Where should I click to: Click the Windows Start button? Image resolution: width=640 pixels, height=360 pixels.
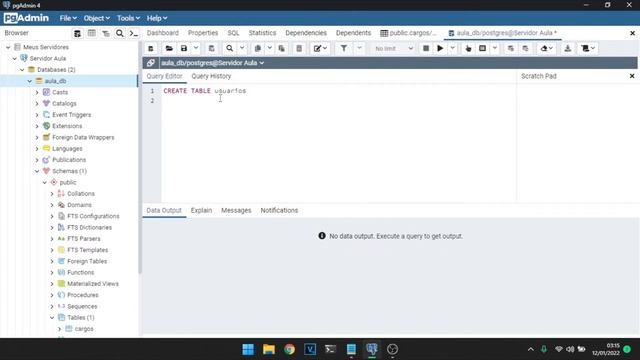tap(248, 349)
